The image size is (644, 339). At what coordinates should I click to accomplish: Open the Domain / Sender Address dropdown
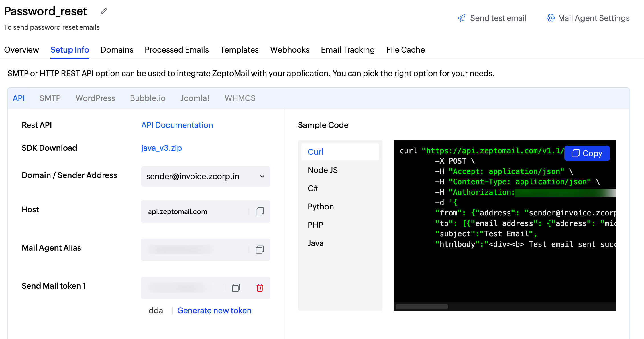[205, 176]
